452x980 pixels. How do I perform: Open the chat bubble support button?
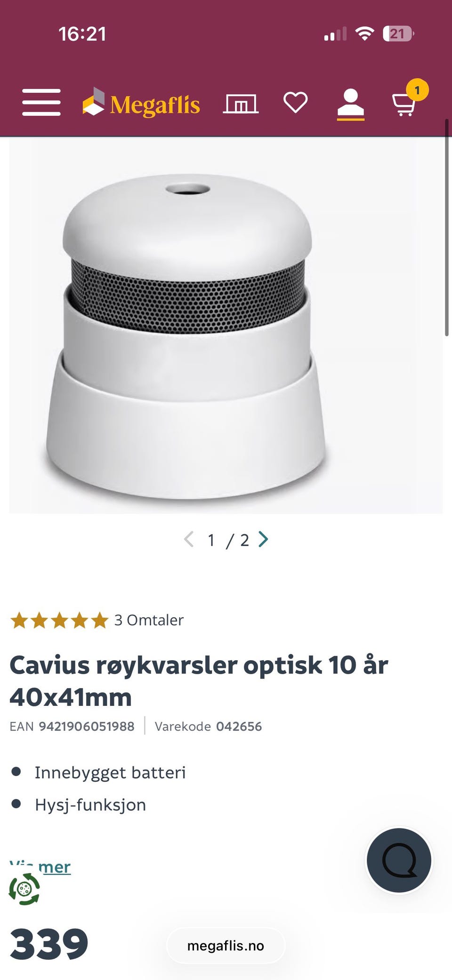pos(399,860)
